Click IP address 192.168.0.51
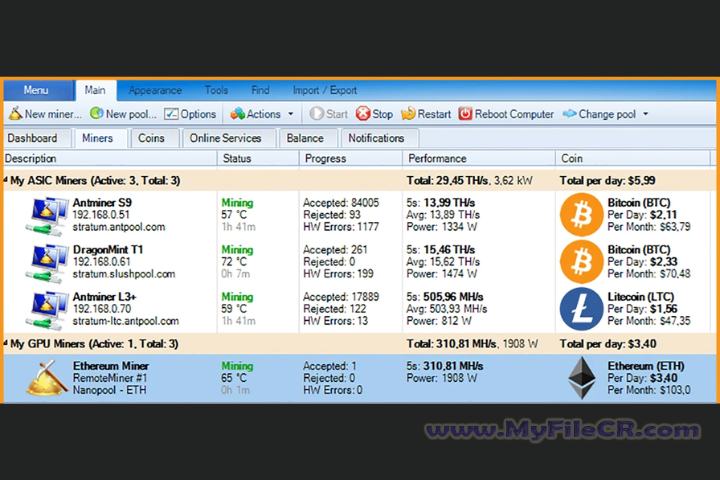 (101, 215)
